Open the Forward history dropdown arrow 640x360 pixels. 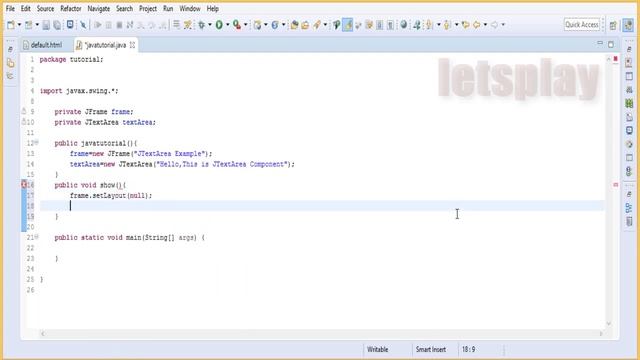coord(503,25)
